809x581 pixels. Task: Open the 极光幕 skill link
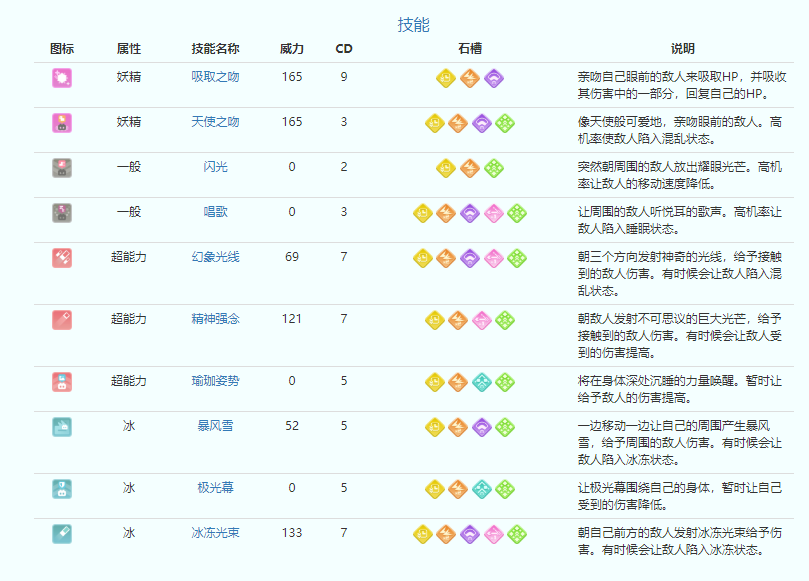[x=215, y=488]
